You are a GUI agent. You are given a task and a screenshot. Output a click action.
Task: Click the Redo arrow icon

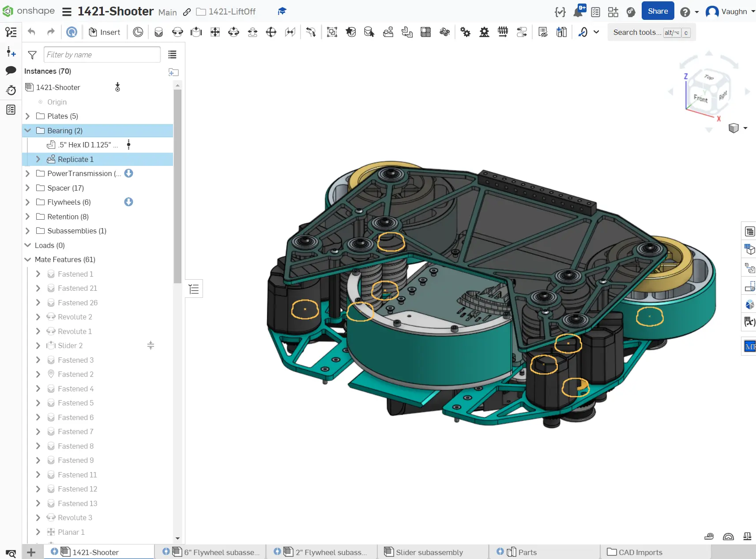point(51,32)
